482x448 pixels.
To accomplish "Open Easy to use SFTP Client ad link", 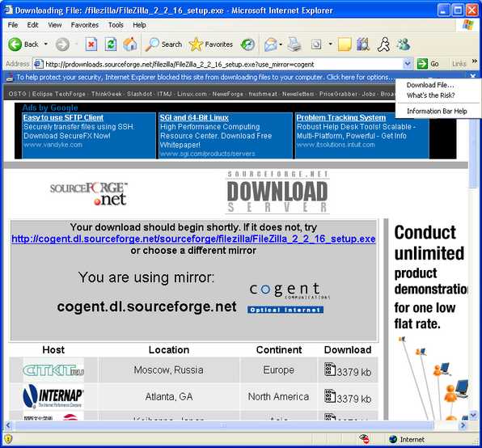I will click(x=63, y=118).
